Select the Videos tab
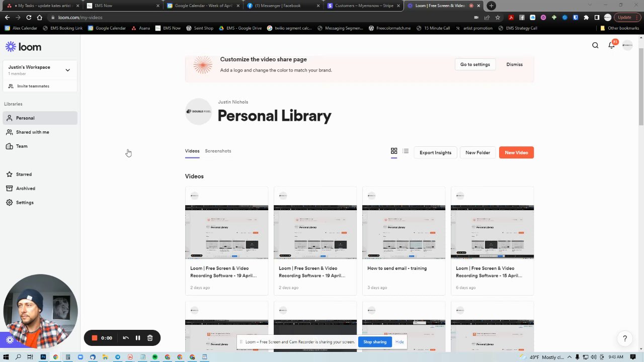Image resolution: width=644 pixels, height=362 pixels. [192, 151]
